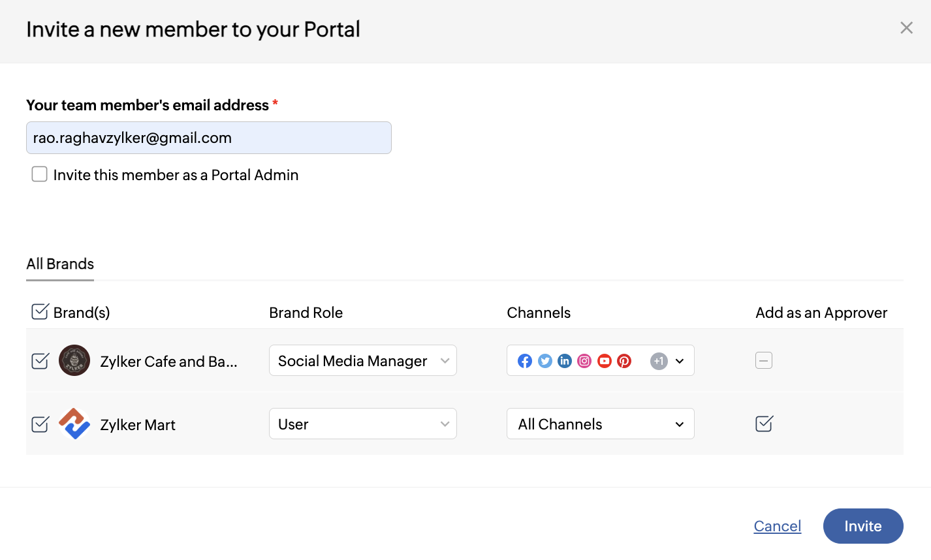Open the Social Media Manager role dropdown

point(362,360)
